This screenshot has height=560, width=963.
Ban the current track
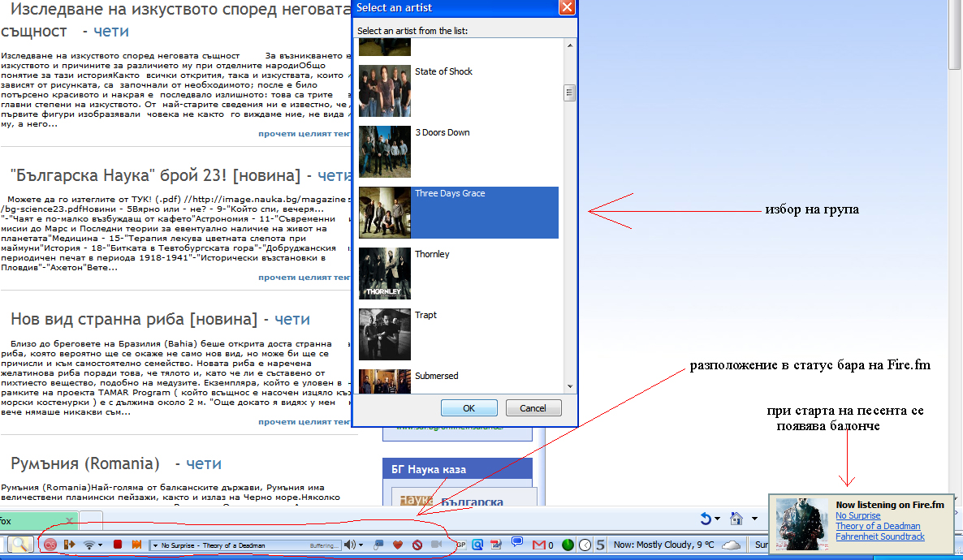(x=417, y=545)
